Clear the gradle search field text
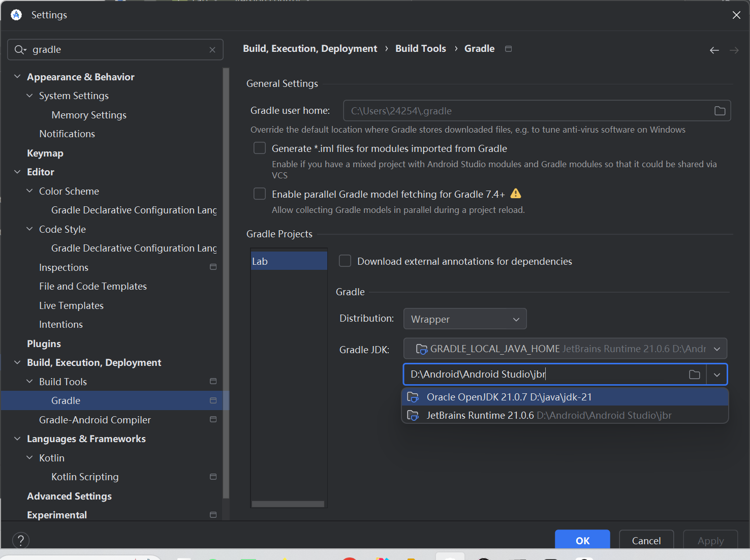Image resolution: width=750 pixels, height=560 pixels. pyautogui.click(x=212, y=50)
